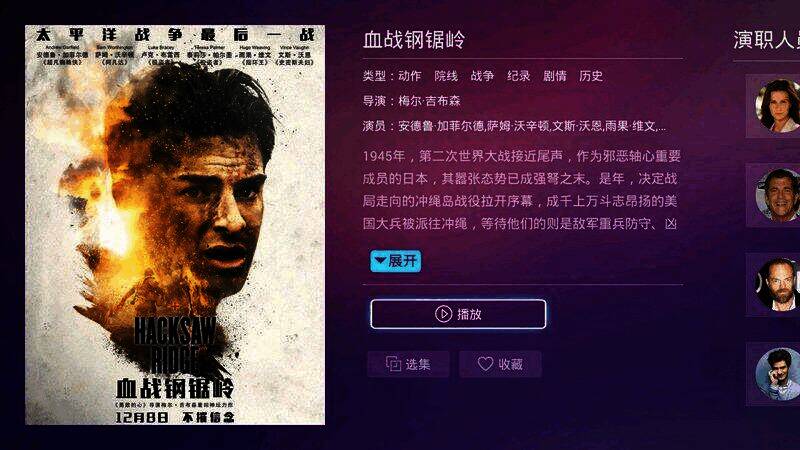Click the heart icon beside 收藏

pos(485,364)
